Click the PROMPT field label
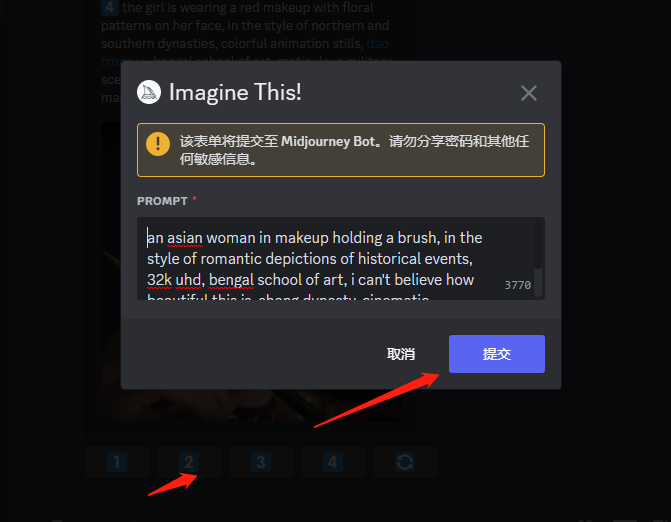This screenshot has height=522, width=671. tap(162, 201)
